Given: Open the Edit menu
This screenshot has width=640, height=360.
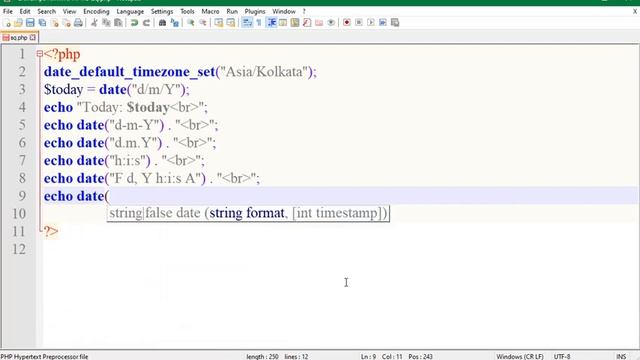Looking at the screenshot, I should 25,11.
